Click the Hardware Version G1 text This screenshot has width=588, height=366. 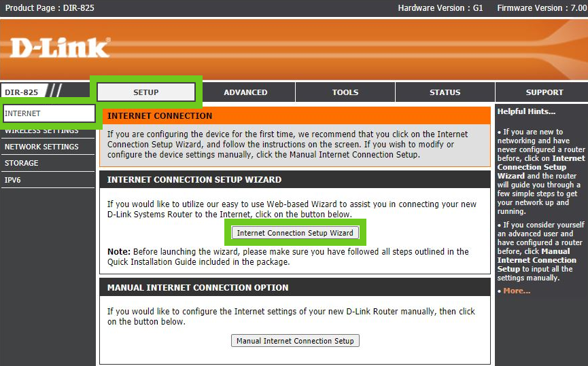point(440,8)
